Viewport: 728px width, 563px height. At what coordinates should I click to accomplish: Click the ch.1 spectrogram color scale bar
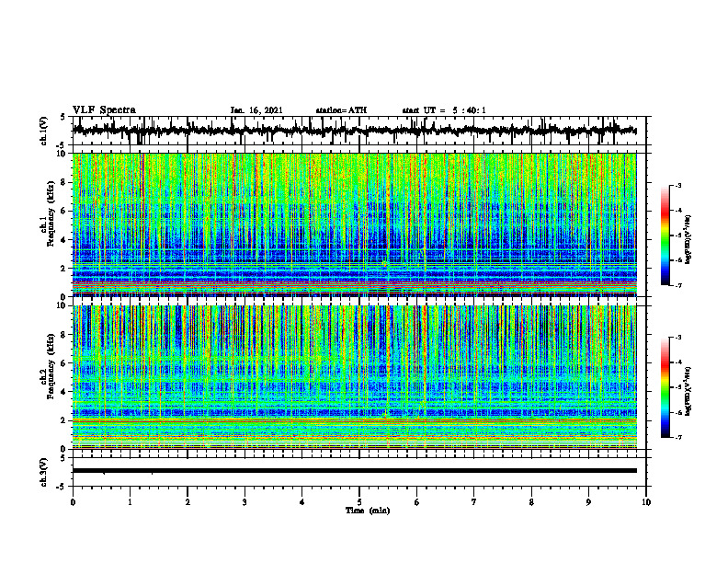[x=665, y=236]
